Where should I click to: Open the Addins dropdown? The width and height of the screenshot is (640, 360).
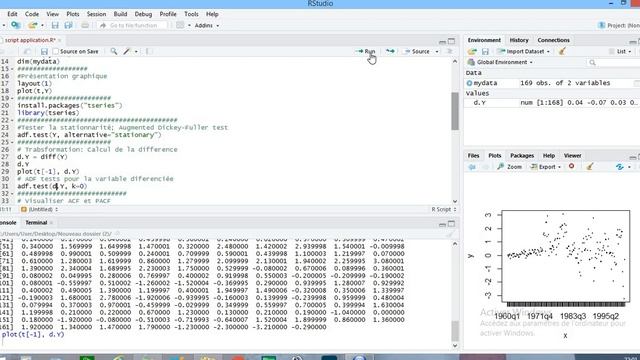coord(207,25)
